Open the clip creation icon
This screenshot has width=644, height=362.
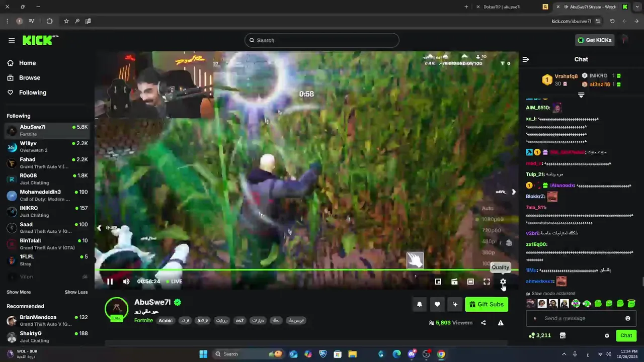click(x=454, y=282)
